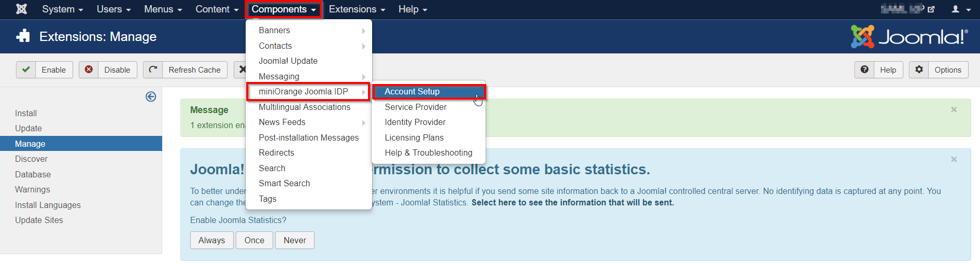980x264 pixels.
Task: Click the Enable button text
Action: [54, 70]
